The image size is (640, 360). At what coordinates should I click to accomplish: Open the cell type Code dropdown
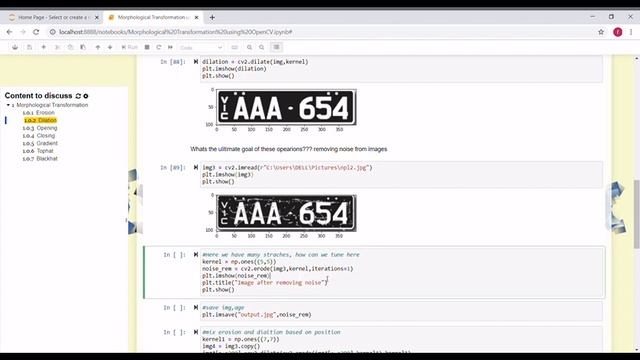(x=201, y=48)
